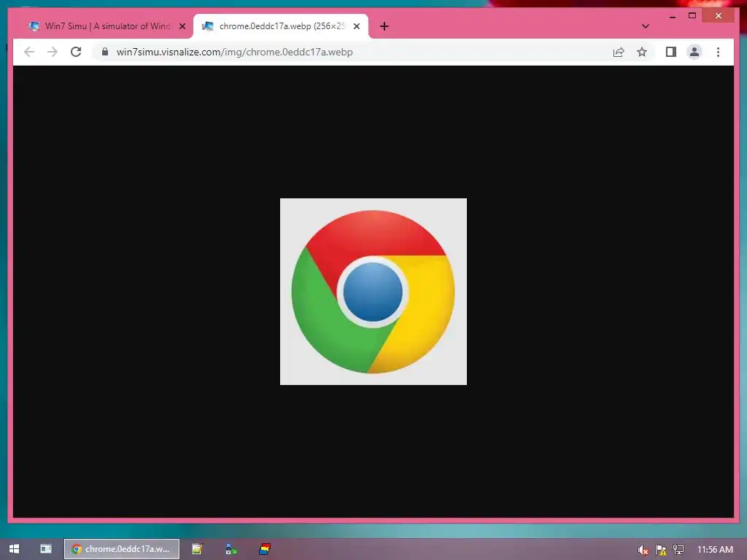Open the profile avatar menu
The width and height of the screenshot is (747, 560).
[x=694, y=52]
